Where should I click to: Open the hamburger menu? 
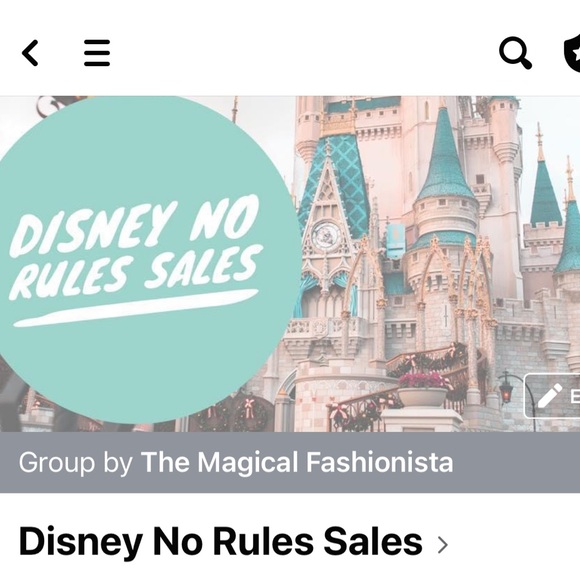97,53
